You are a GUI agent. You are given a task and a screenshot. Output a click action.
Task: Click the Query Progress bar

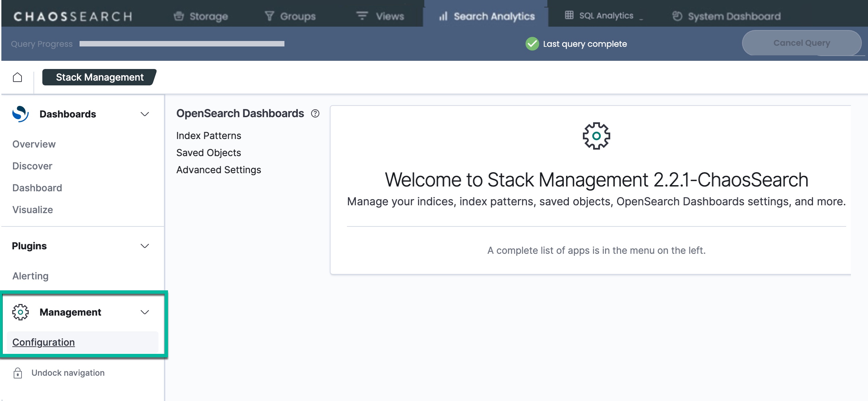pos(182,44)
